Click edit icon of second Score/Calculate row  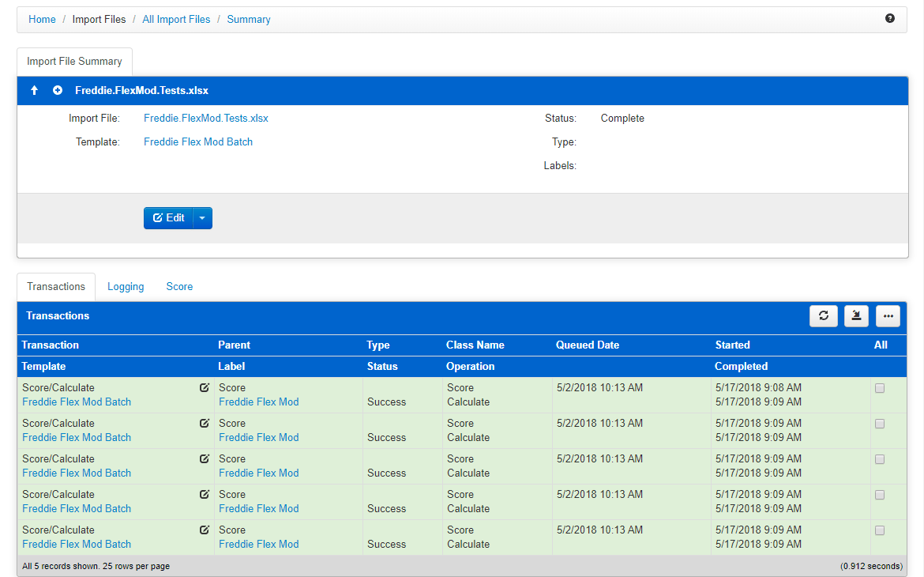point(205,423)
